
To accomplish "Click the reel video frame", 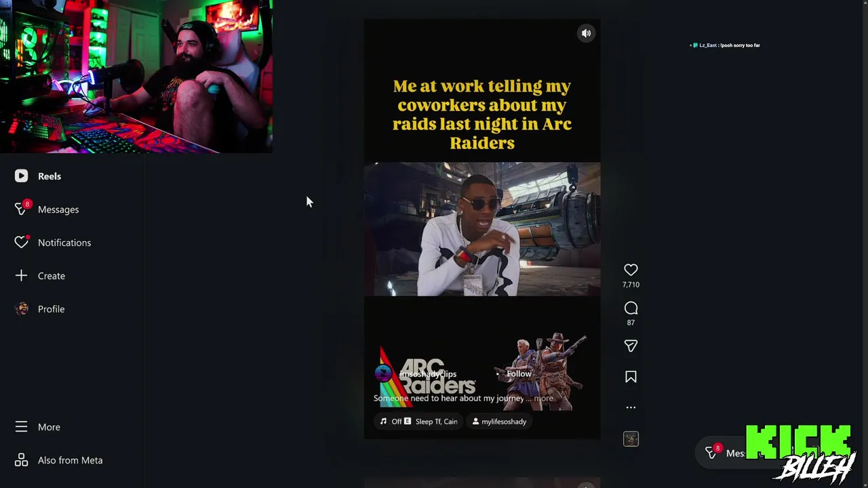I will [x=482, y=229].
